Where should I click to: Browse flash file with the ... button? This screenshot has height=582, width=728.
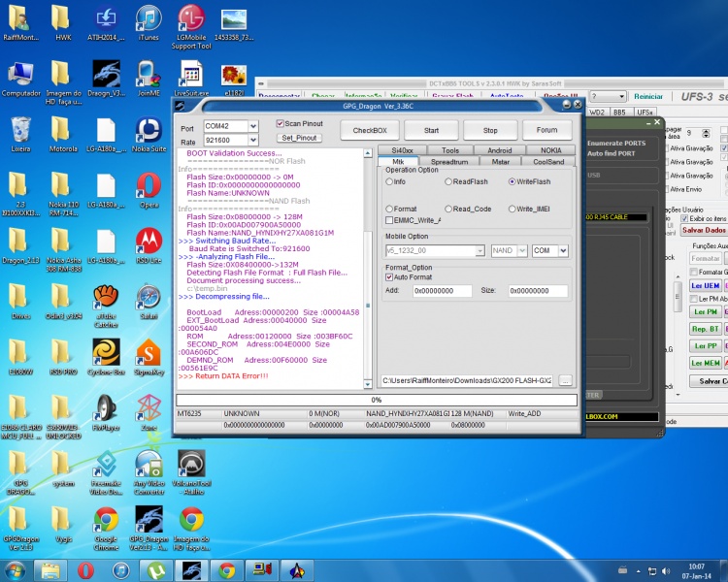click(x=565, y=381)
